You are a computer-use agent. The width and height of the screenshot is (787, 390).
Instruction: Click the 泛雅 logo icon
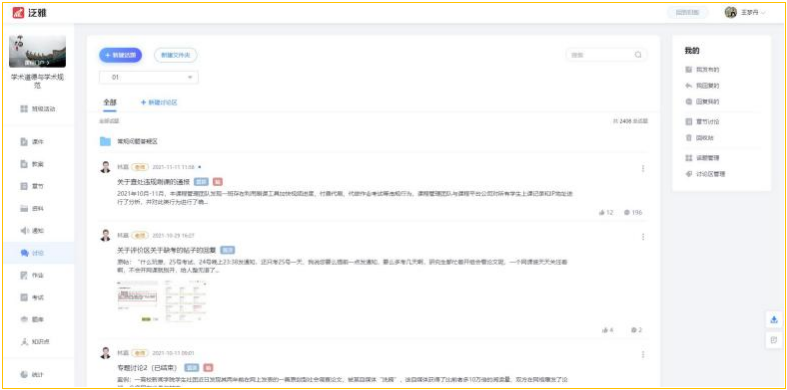[19, 13]
